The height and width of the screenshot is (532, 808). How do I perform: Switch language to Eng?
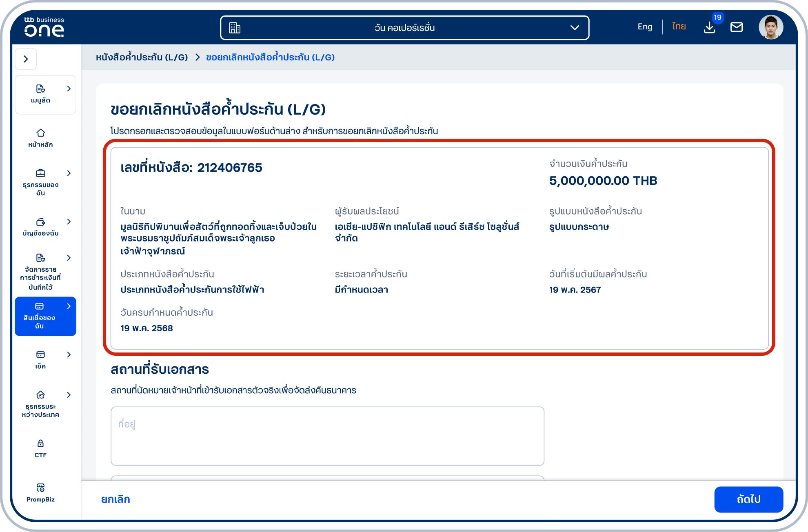[645, 27]
